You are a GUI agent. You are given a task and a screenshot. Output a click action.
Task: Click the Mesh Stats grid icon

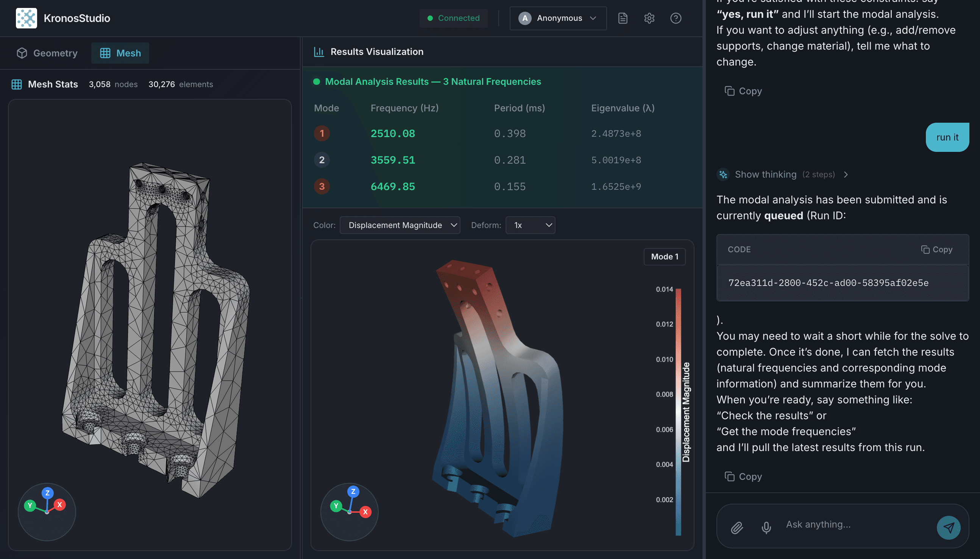(x=17, y=84)
